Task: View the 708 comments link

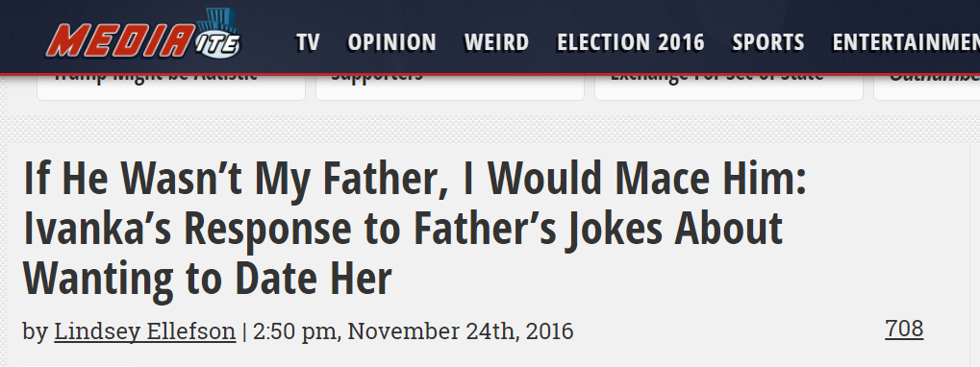Action: click(x=904, y=329)
